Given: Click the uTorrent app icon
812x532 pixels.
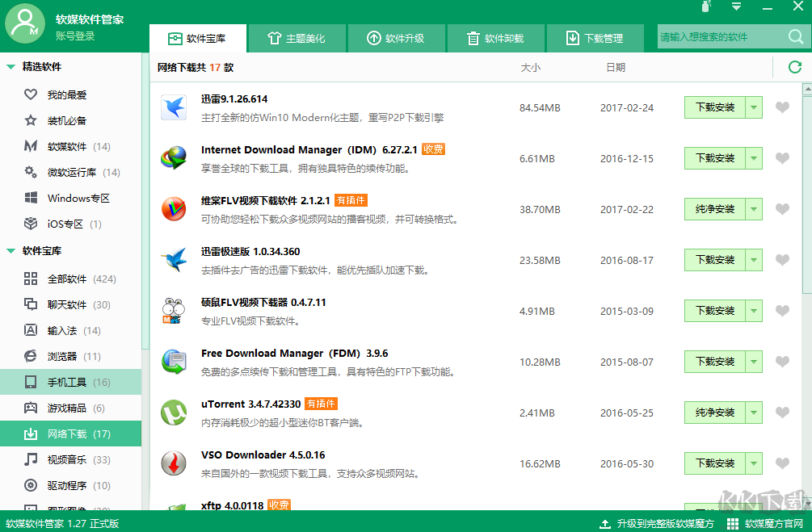Looking at the screenshot, I should point(174,413).
